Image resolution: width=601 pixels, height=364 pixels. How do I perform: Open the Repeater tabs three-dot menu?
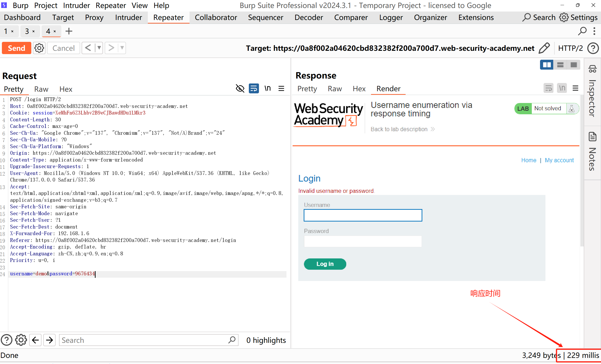[594, 31]
